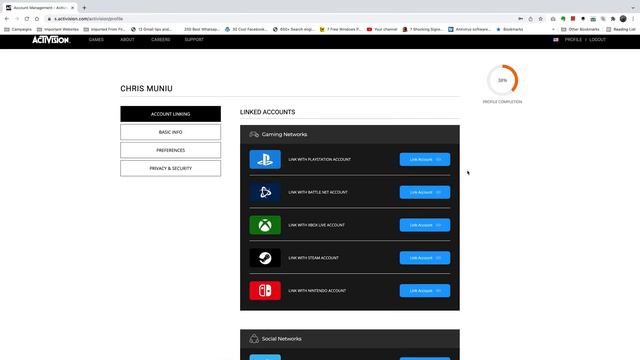Open the SUPPORT menu
Viewport: 640px width, 360px height.
(x=194, y=40)
